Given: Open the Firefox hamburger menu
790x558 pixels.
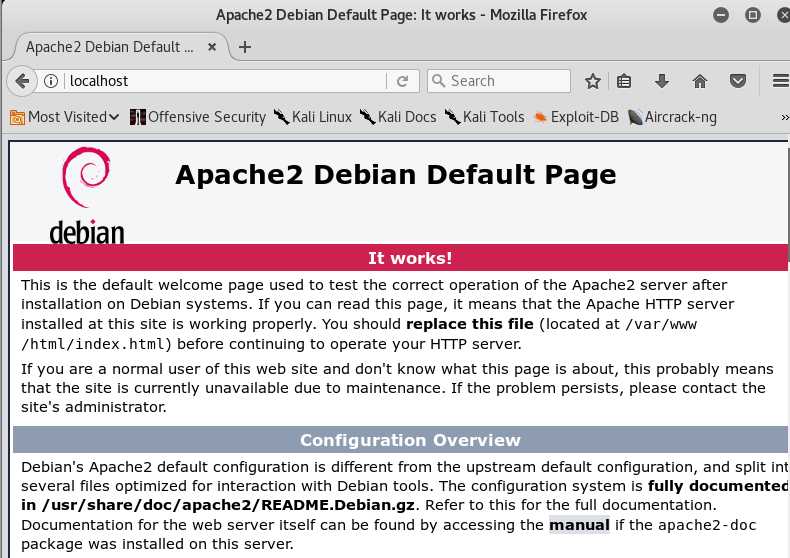Looking at the screenshot, I should click(781, 81).
